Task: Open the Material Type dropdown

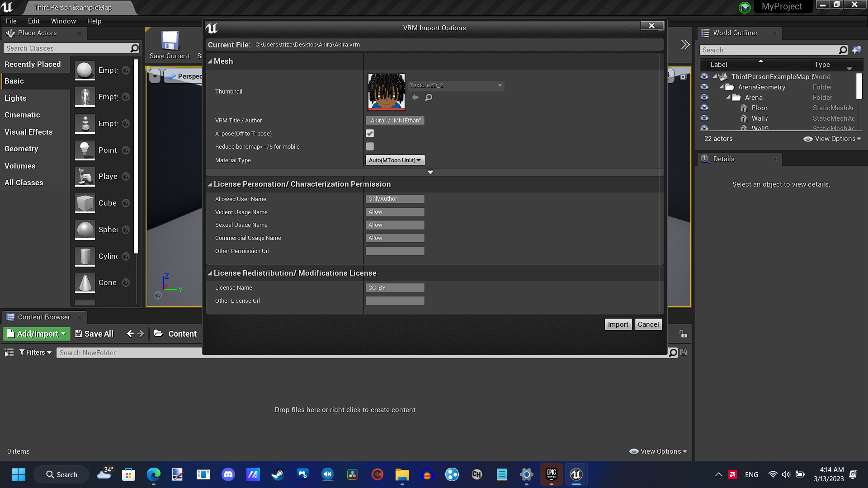Action: click(395, 160)
